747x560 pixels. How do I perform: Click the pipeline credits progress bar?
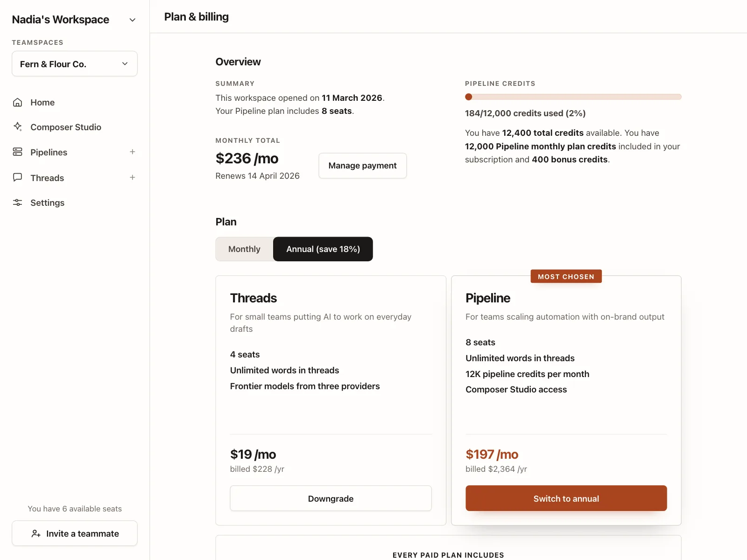click(x=573, y=97)
